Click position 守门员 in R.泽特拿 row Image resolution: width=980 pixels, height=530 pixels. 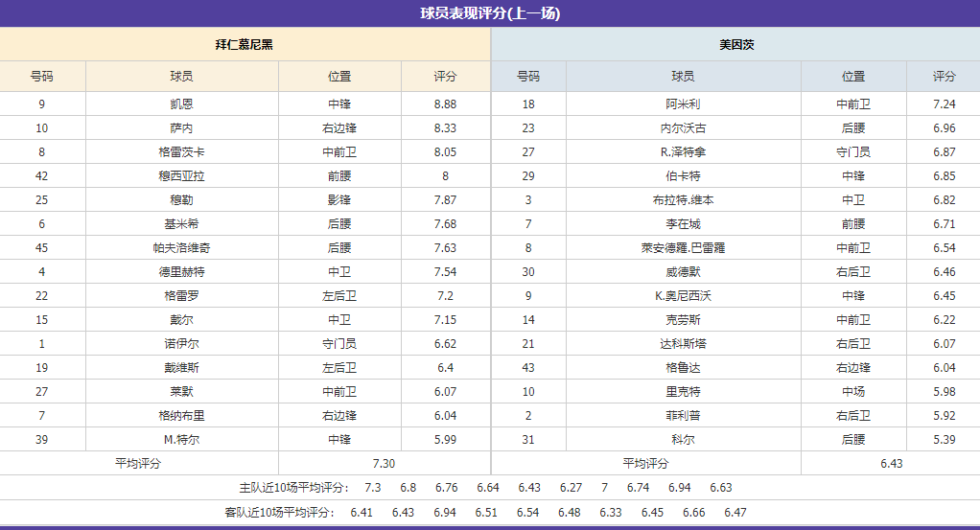pyautogui.click(x=853, y=151)
